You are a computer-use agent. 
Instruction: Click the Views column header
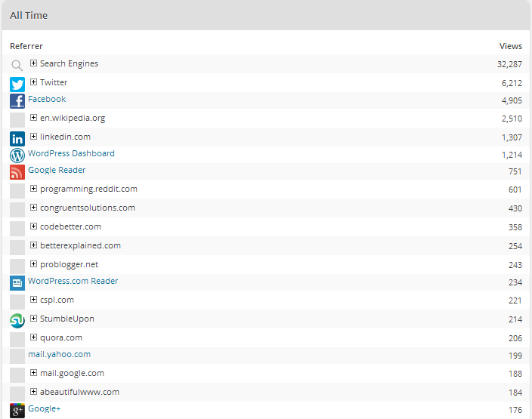point(511,46)
